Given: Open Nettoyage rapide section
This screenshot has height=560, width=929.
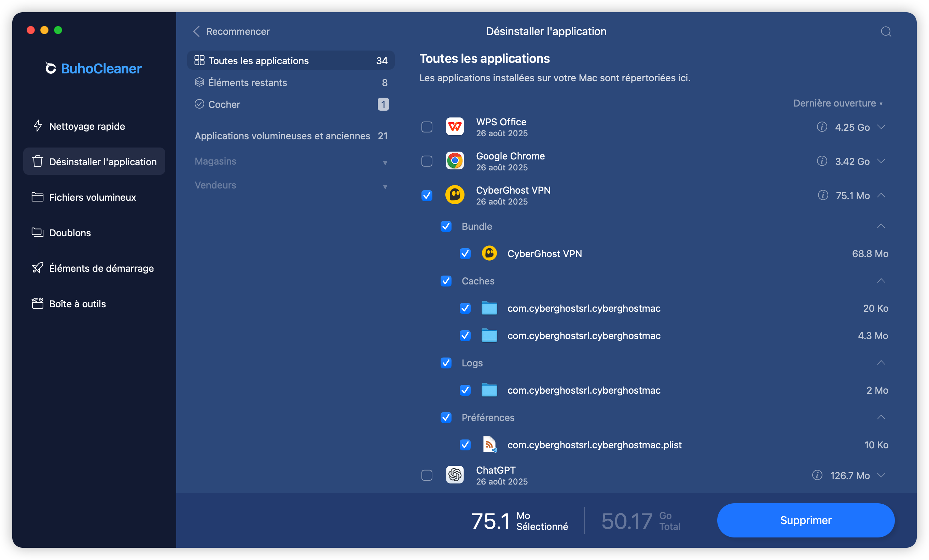Looking at the screenshot, I should (x=94, y=126).
